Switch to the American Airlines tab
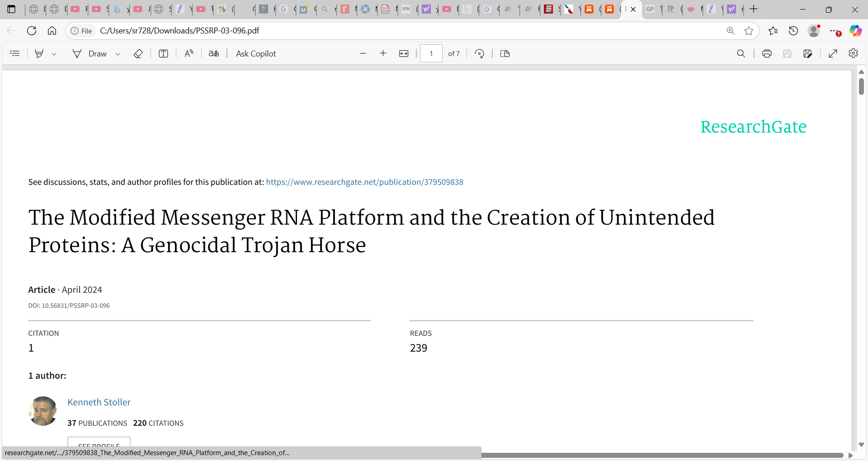Screen dimensions: 868x461 click(569, 9)
